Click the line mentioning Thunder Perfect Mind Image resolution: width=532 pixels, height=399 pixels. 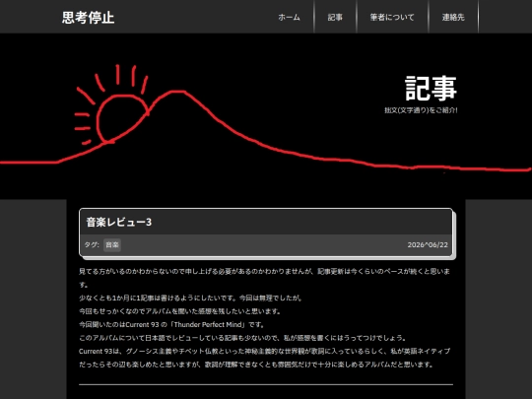point(171,324)
